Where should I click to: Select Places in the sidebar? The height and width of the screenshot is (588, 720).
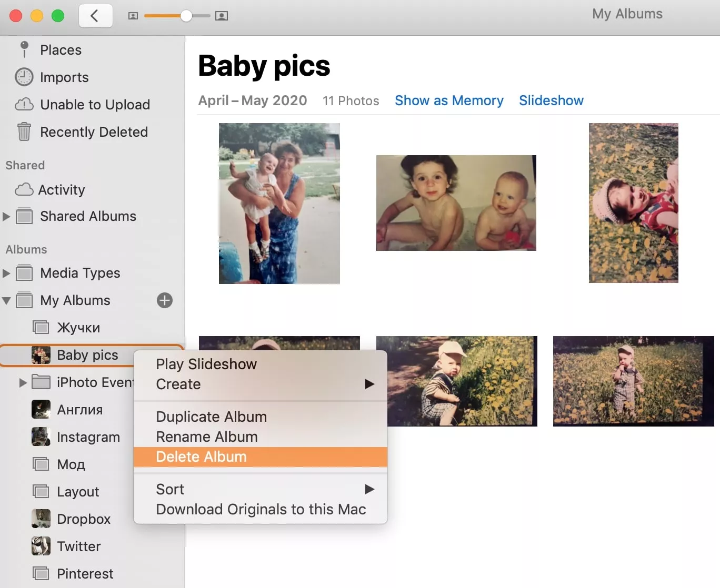[61, 50]
